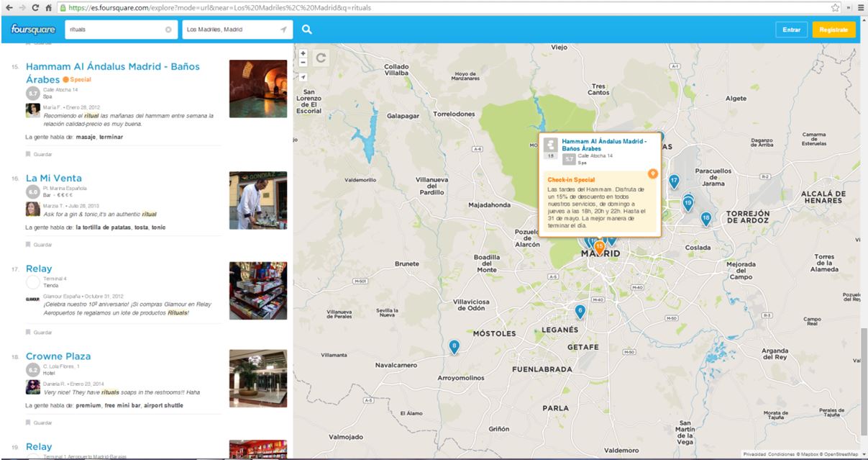Click the Foursquare logo
This screenshot has width=868, height=460.
pyautogui.click(x=33, y=30)
